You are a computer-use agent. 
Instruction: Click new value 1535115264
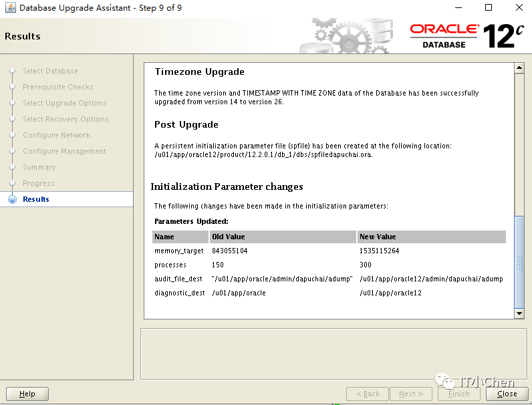[380, 251]
